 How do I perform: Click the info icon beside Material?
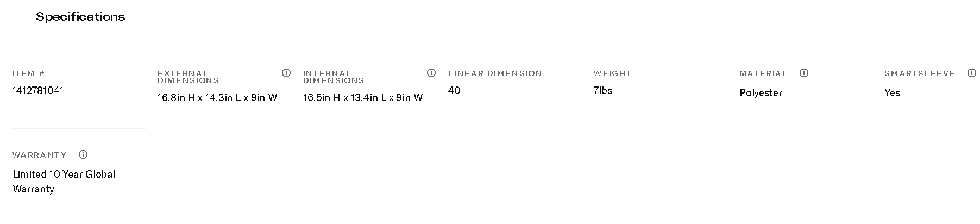pos(804,73)
